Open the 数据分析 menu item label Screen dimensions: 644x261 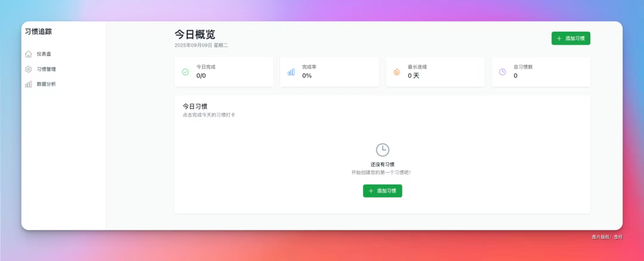click(x=47, y=84)
